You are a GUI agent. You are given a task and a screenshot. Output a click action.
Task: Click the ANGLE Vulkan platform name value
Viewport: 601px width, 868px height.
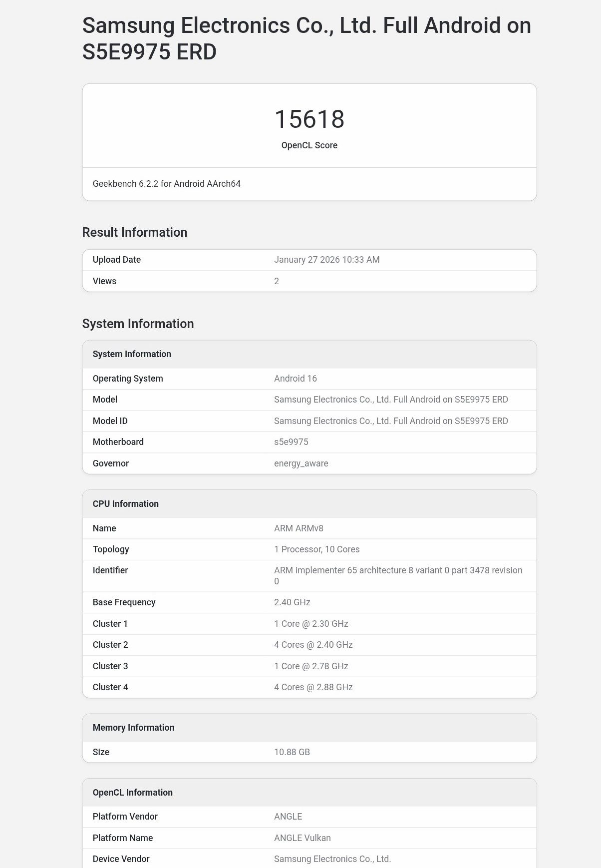pos(302,838)
